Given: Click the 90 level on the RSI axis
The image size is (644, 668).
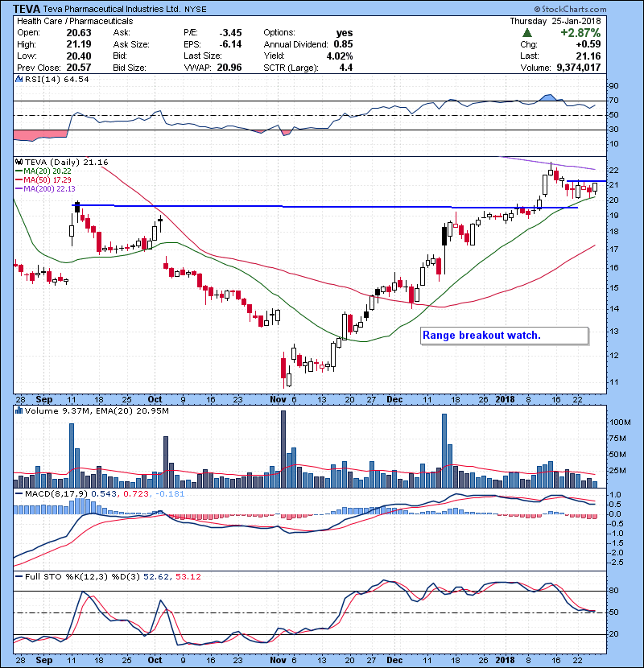Looking at the screenshot, I should click(x=613, y=85).
